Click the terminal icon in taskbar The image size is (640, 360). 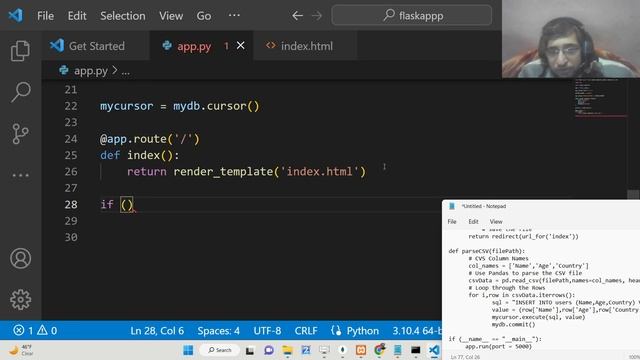point(416,350)
